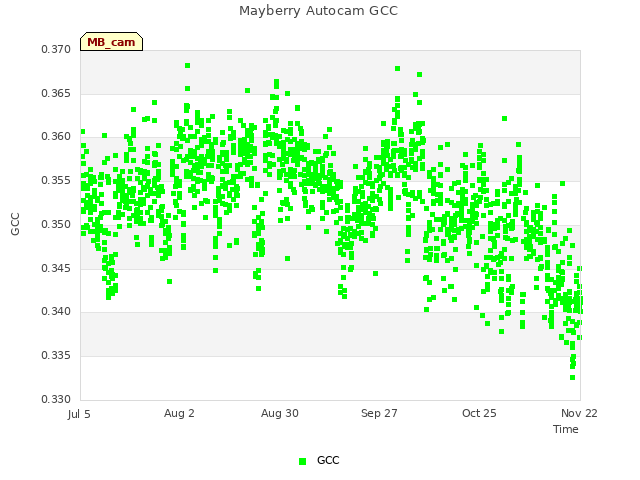Click the GCC legend text
This screenshot has height=480, width=640.
(x=328, y=460)
